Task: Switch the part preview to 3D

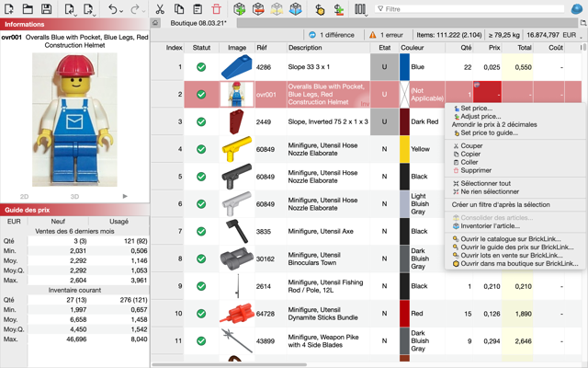Action: coord(74,196)
